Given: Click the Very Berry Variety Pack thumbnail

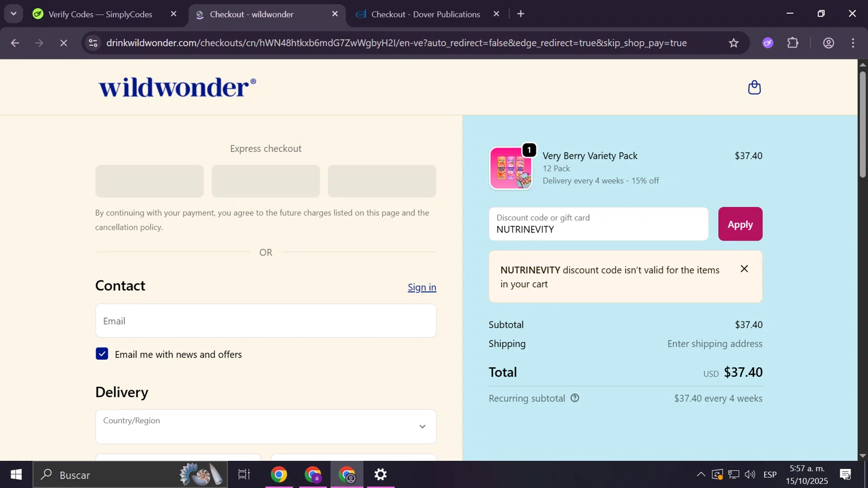Looking at the screenshot, I should tap(510, 168).
